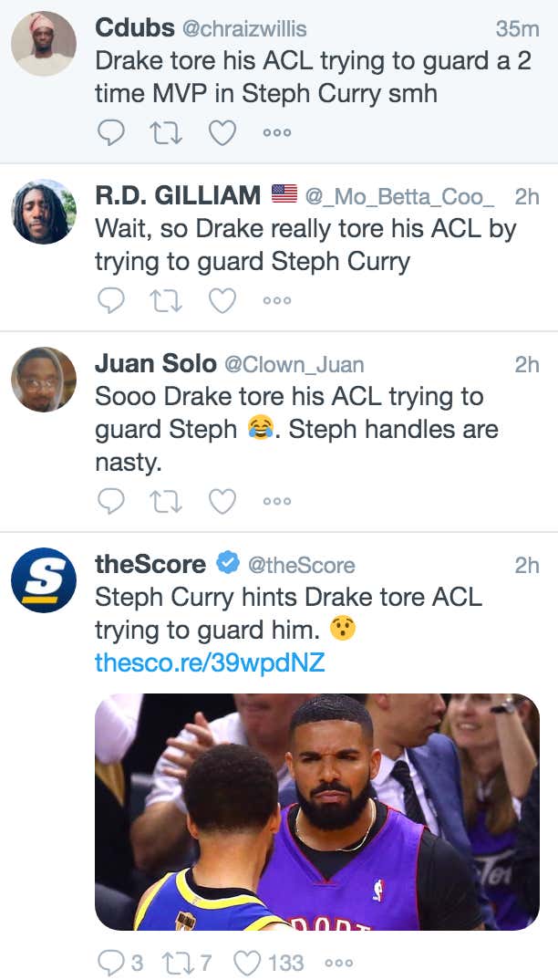Reply to R.D. GILLIAM's tweet
This screenshot has width=558, height=980.
click(111, 300)
